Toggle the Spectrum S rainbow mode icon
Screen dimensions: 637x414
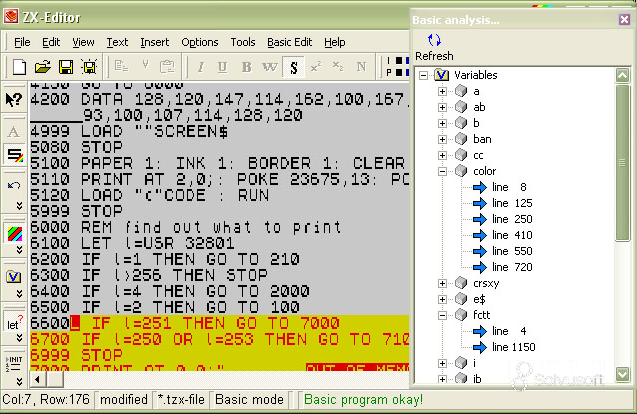click(x=15, y=155)
